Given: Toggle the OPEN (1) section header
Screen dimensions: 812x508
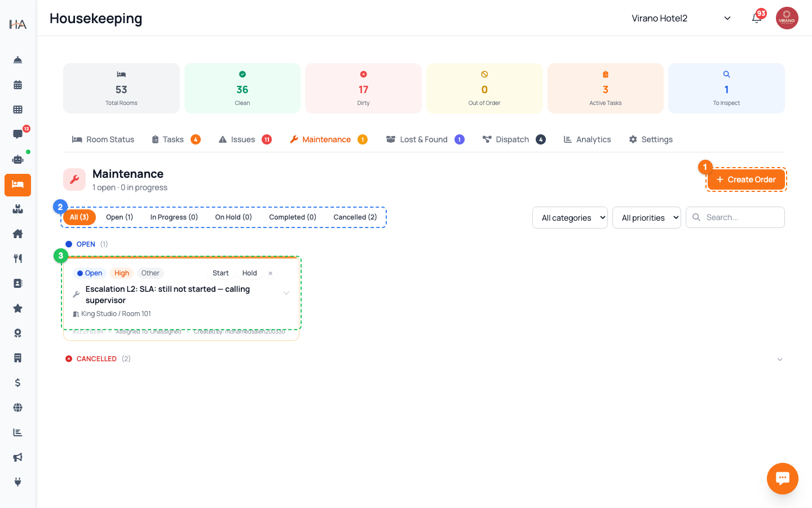Looking at the screenshot, I should [x=87, y=244].
